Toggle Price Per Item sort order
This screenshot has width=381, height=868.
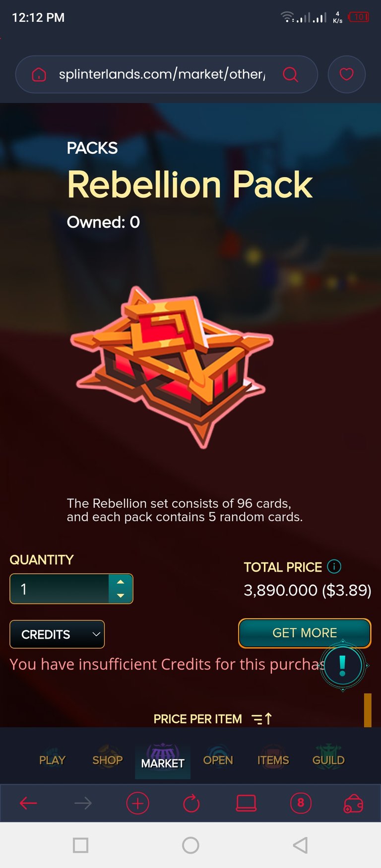click(261, 719)
